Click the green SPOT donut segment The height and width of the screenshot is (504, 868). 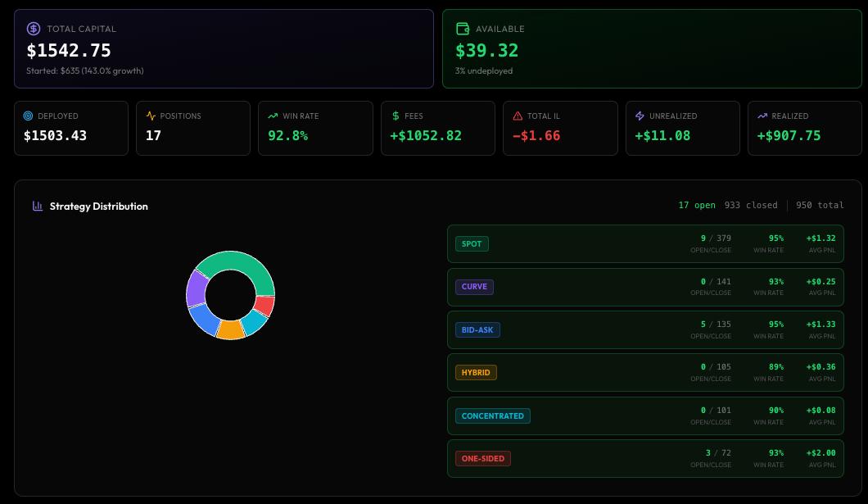241,262
